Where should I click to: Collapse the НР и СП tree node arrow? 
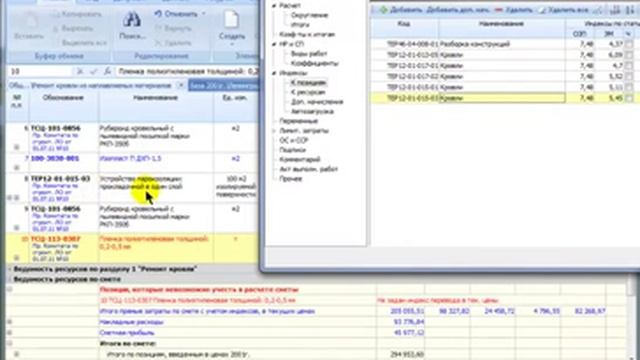click(274, 44)
